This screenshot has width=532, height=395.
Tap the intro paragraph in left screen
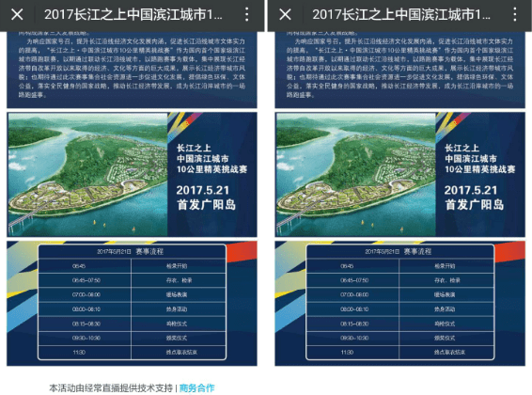pos(132,68)
